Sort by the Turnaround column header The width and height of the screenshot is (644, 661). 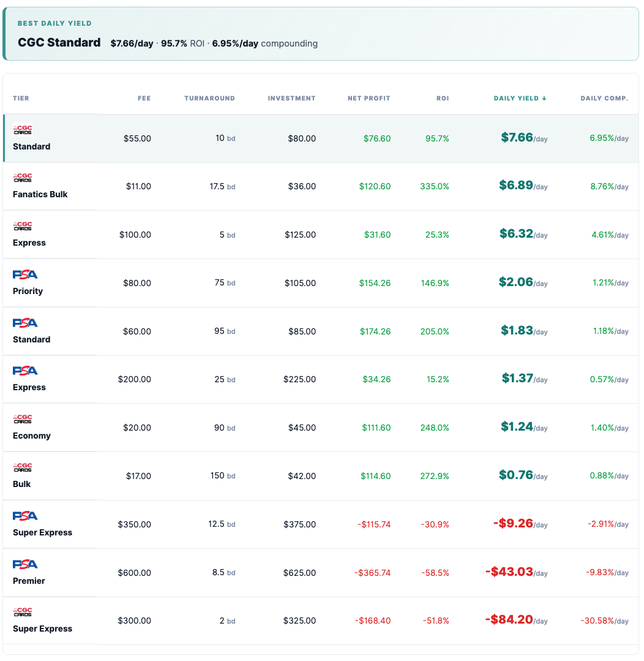pyautogui.click(x=210, y=98)
